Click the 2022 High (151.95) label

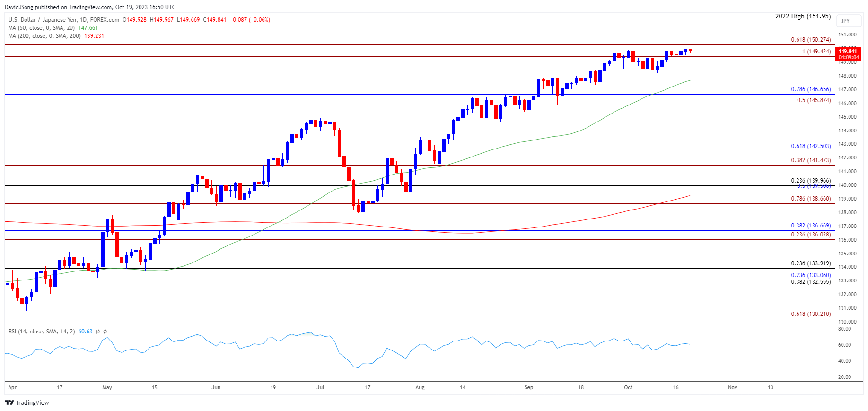pyautogui.click(x=803, y=16)
